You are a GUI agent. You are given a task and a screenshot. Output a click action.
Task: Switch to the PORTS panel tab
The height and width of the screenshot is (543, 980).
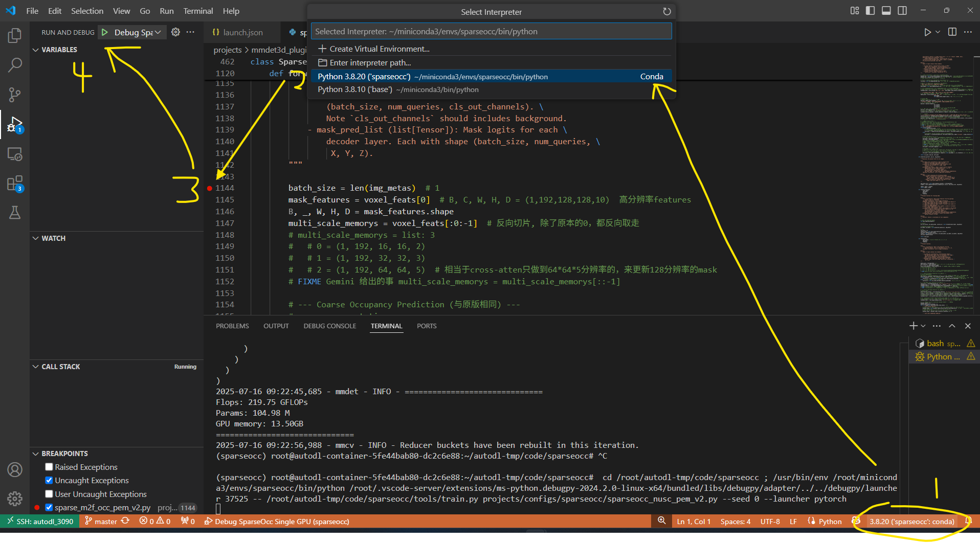coord(427,326)
